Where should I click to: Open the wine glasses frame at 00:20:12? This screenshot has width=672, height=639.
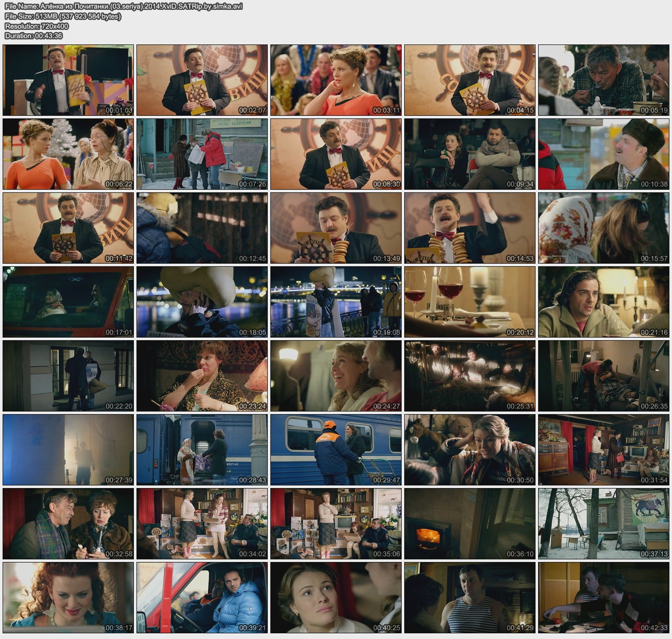[469, 302]
